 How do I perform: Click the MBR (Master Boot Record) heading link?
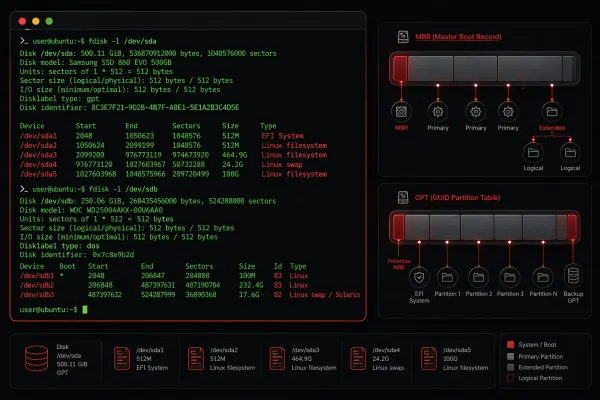[458, 37]
